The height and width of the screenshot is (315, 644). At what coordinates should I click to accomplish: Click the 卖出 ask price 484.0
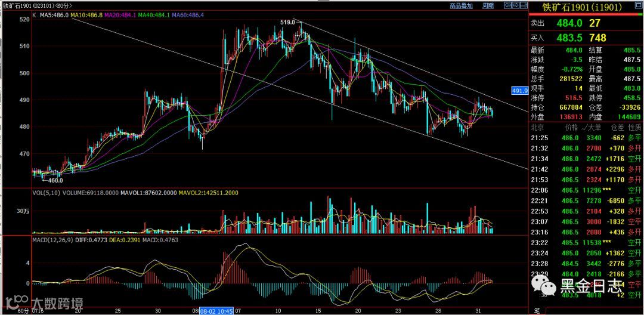pyautogui.click(x=569, y=23)
